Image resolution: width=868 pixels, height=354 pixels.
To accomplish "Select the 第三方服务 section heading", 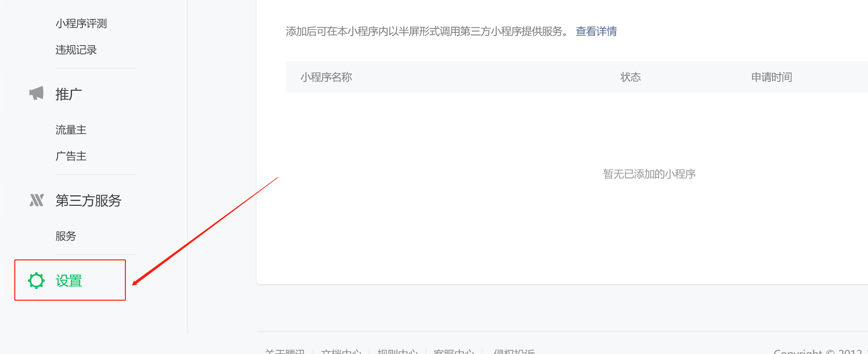I will point(88,201).
